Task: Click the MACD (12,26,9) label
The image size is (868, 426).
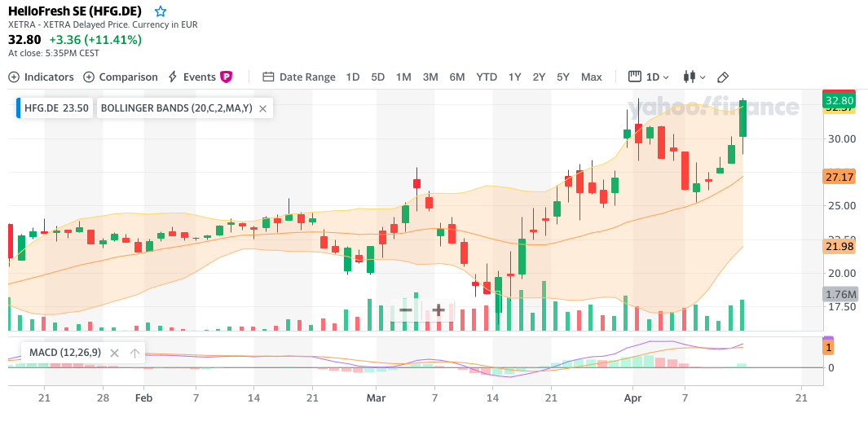Action: tap(65, 353)
